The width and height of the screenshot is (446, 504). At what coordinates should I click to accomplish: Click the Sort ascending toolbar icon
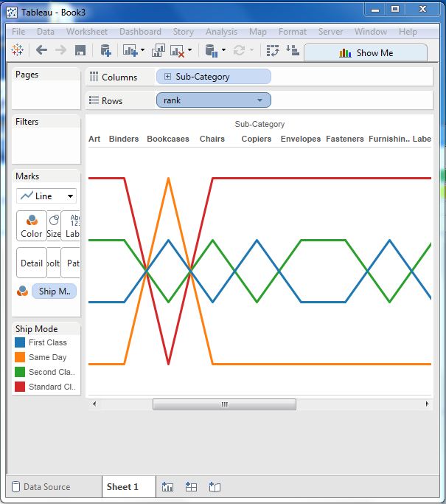tap(293, 50)
